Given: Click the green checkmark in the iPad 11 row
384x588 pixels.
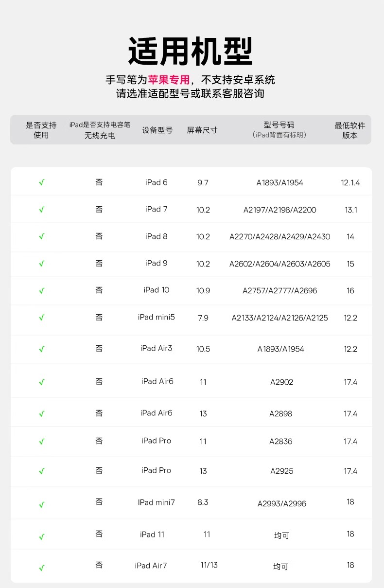Looking at the screenshot, I should tap(41, 537).
